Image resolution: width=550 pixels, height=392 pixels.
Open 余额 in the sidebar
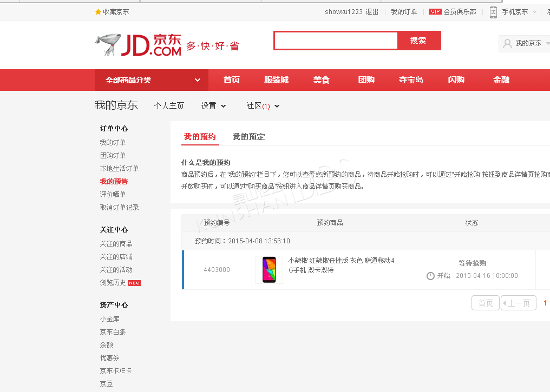[x=106, y=345]
